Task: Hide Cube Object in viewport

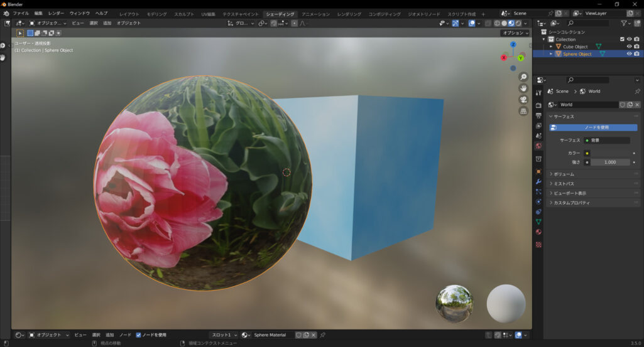Action: (629, 46)
